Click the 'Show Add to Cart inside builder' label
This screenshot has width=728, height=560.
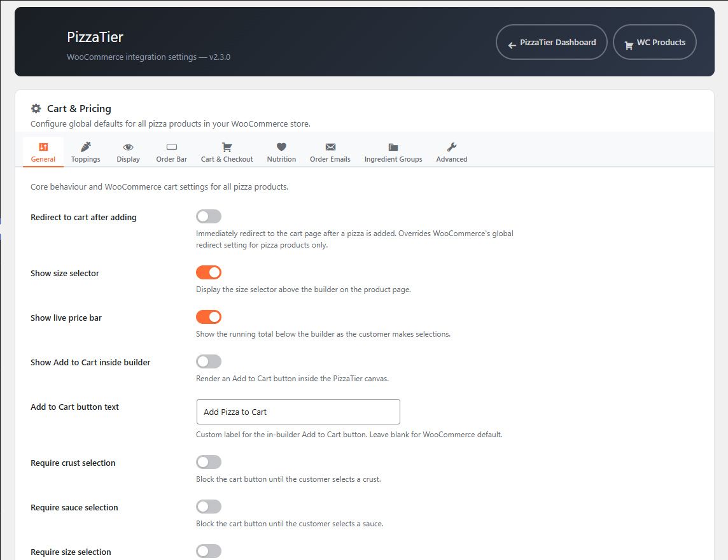[90, 362]
